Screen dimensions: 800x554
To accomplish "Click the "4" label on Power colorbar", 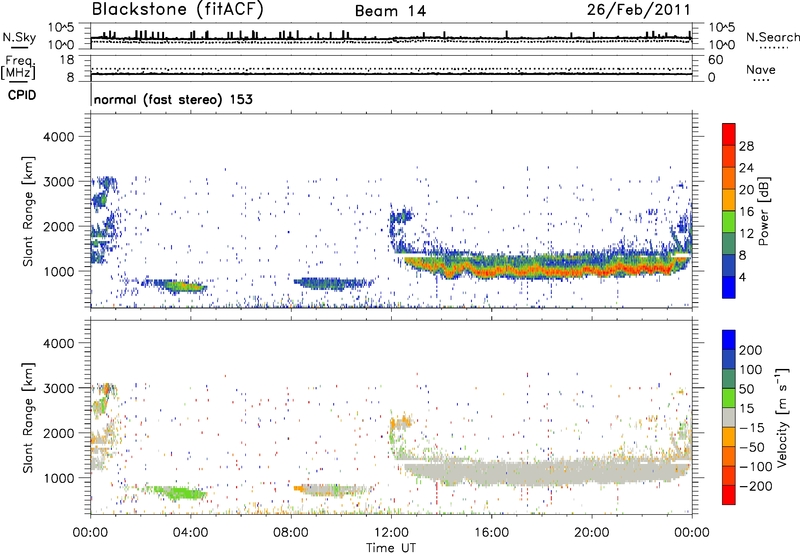I will [743, 277].
